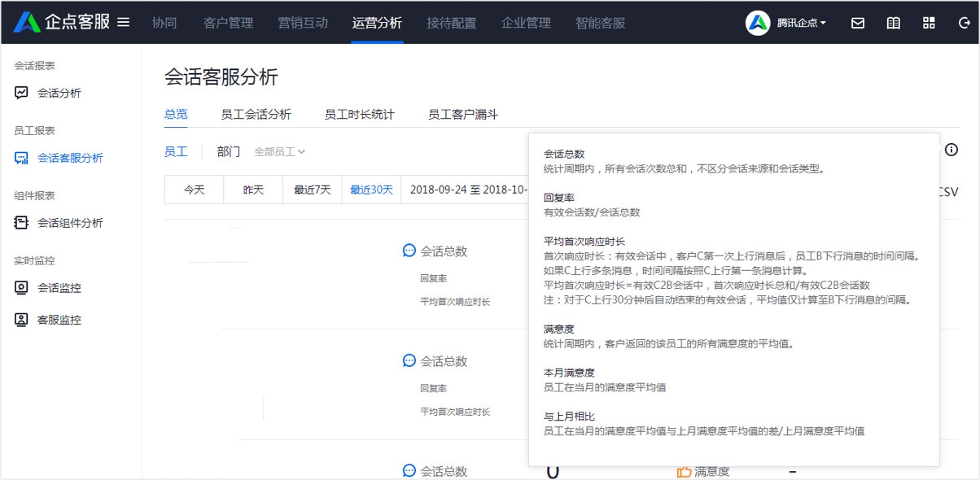Image resolution: width=980 pixels, height=480 pixels.
Task: Click the info circle icon at right
Action: point(951,150)
